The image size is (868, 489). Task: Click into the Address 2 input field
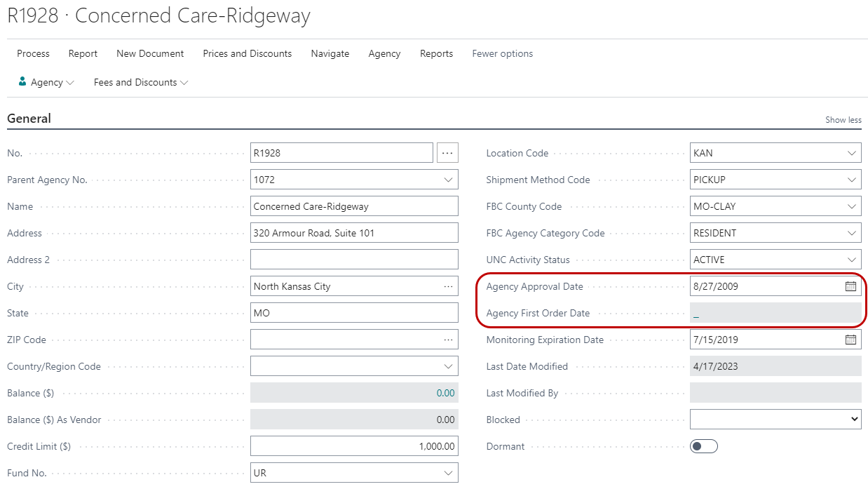[x=353, y=260]
